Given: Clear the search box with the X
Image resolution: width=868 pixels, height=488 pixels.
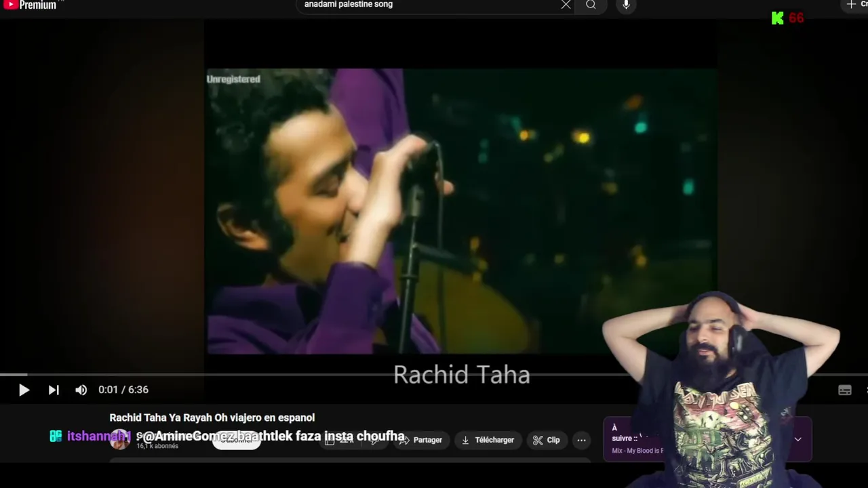Looking at the screenshot, I should point(566,5).
